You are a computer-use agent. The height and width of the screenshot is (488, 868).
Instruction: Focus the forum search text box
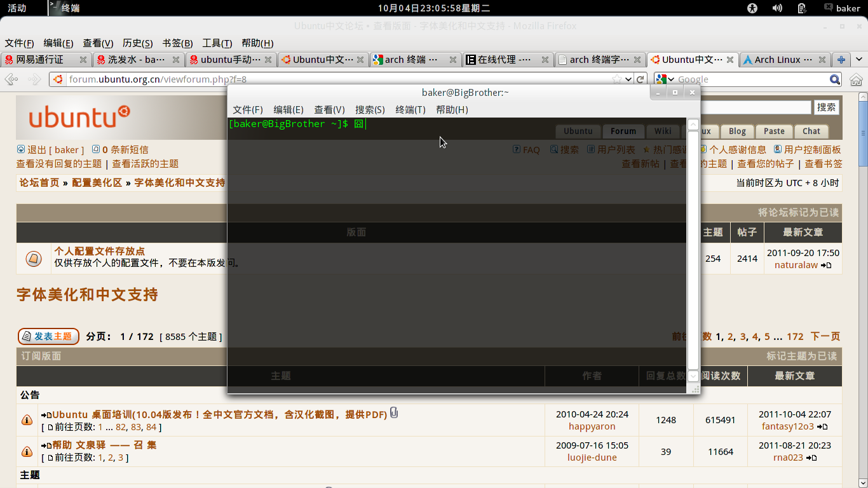(756, 107)
